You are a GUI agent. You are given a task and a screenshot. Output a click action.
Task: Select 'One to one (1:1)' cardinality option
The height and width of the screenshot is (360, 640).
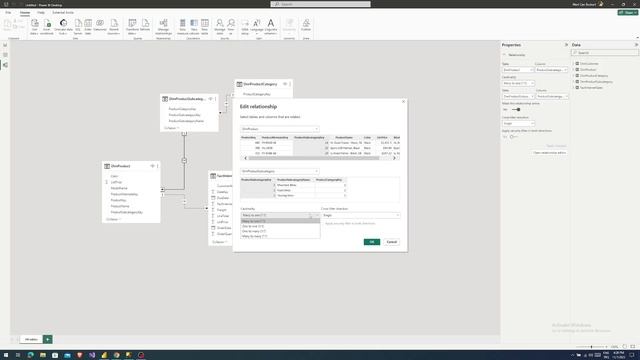click(280, 226)
